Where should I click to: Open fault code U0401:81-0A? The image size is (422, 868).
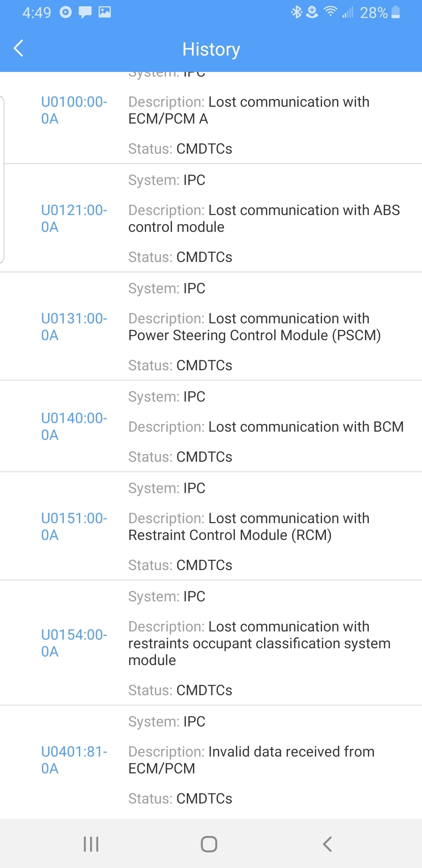[x=74, y=760]
